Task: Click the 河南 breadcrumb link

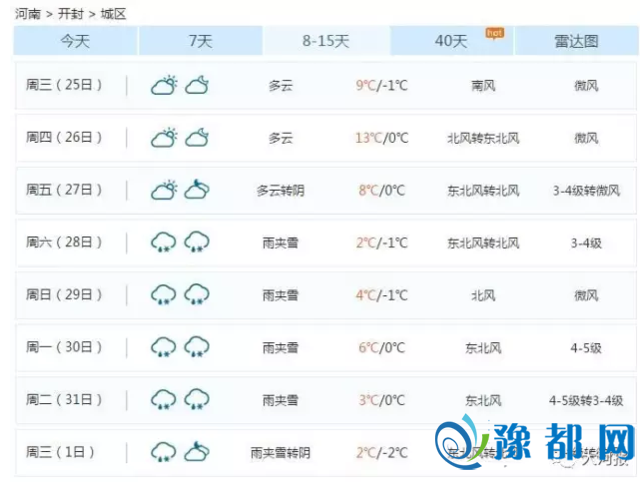Action: 29,14
